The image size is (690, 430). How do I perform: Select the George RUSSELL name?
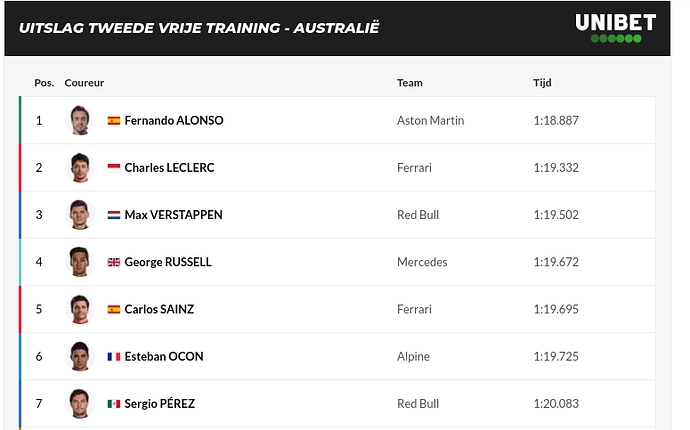point(168,262)
